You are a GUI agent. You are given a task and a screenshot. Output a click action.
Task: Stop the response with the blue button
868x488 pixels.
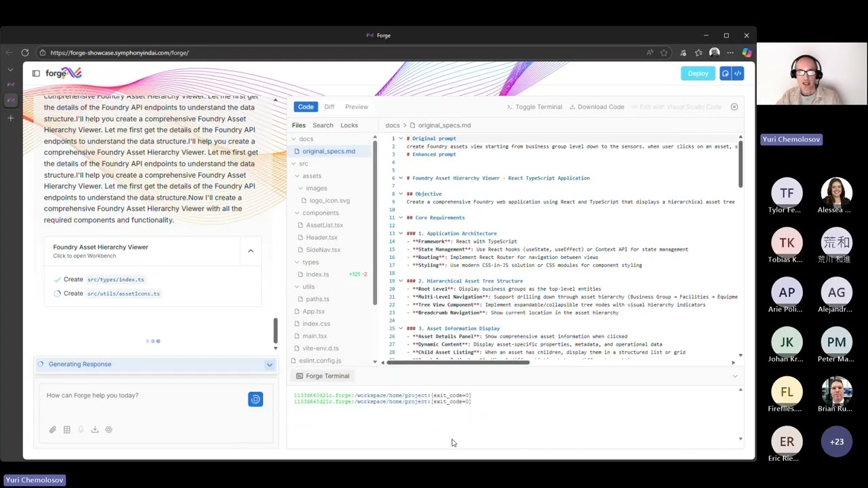(255, 399)
